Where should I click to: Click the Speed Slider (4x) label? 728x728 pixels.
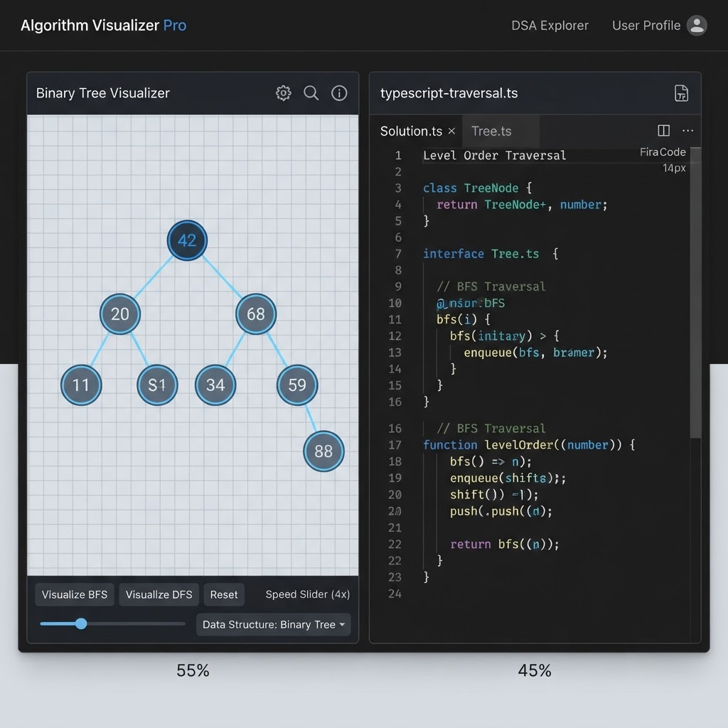(307, 594)
